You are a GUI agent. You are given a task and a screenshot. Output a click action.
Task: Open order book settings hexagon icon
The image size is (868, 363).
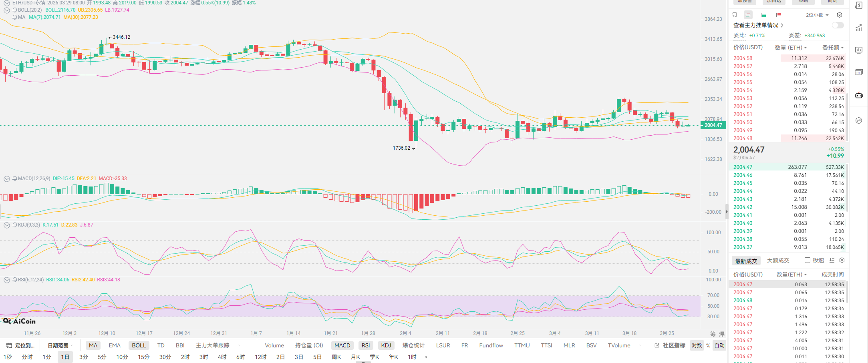840,15
